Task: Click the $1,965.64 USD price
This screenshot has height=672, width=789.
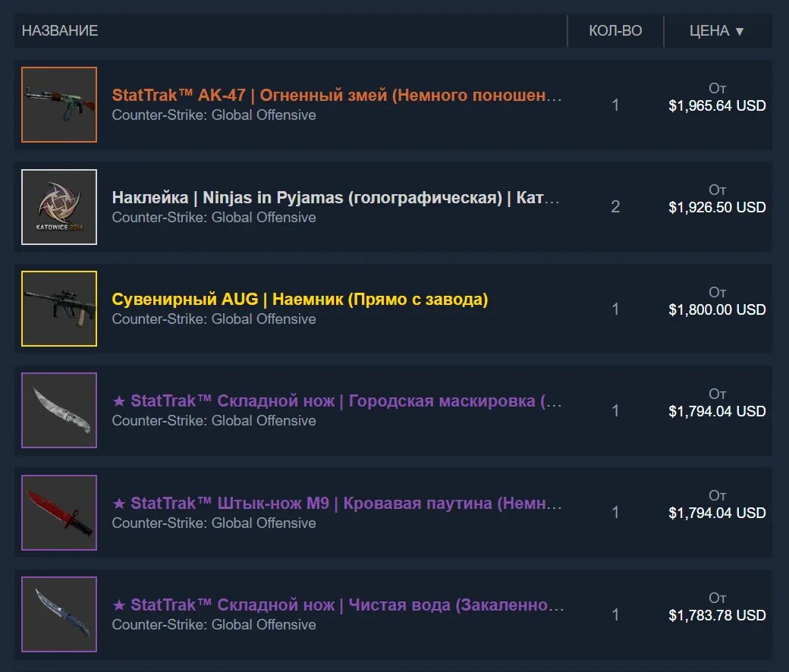Action: [x=717, y=105]
